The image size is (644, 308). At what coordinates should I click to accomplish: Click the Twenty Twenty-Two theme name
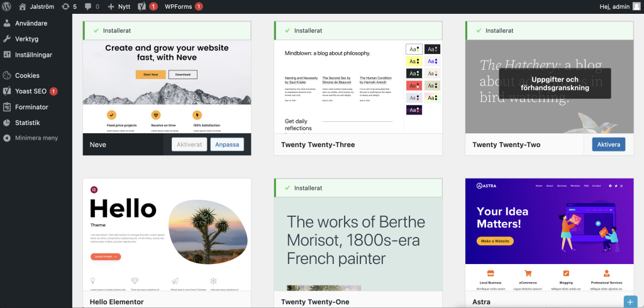click(506, 145)
